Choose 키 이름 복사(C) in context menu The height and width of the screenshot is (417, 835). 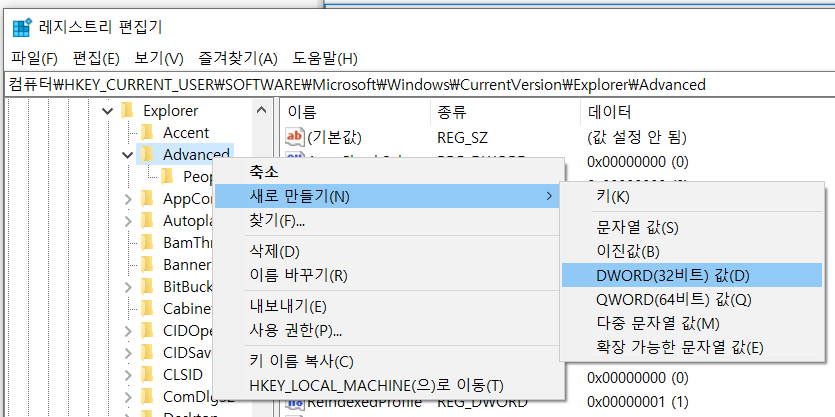(389, 362)
